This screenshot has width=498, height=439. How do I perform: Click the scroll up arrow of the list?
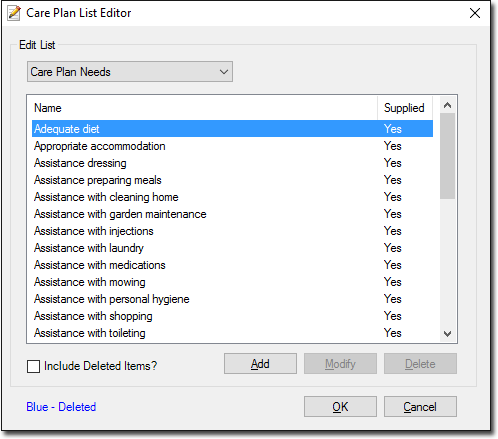[447, 106]
